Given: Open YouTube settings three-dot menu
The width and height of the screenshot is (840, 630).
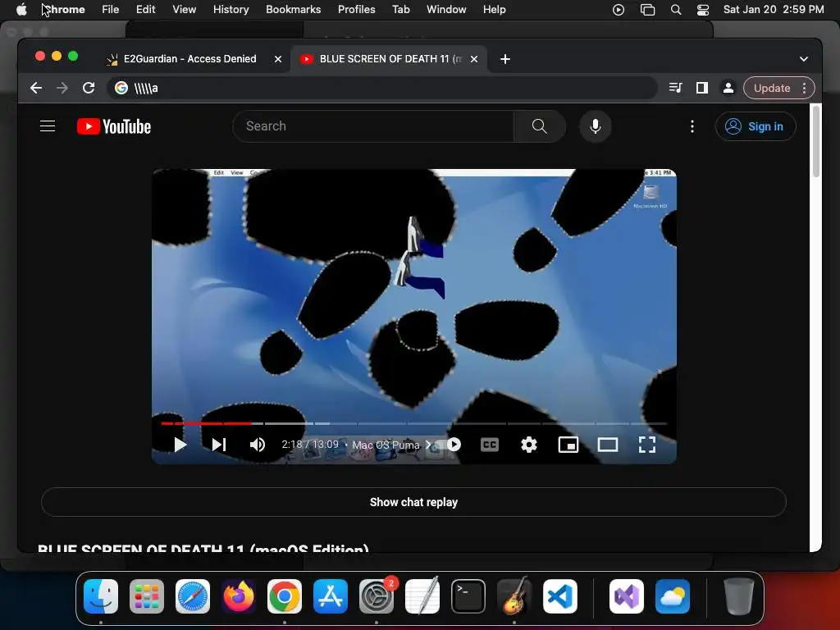Looking at the screenshot, I should pos(692,126).
